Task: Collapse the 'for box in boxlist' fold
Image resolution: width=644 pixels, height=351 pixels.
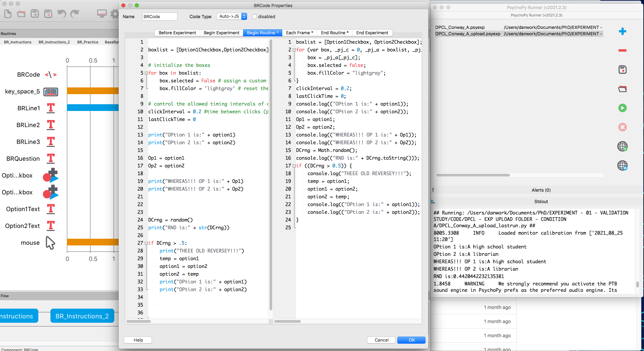Action: pos(146,73)
